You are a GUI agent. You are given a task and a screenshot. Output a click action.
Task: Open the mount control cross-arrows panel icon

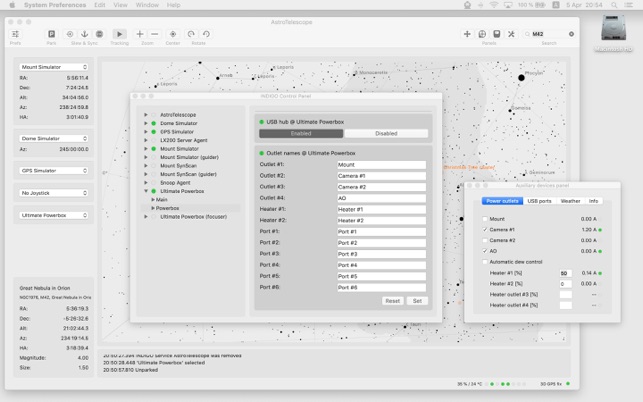[467, 34]
